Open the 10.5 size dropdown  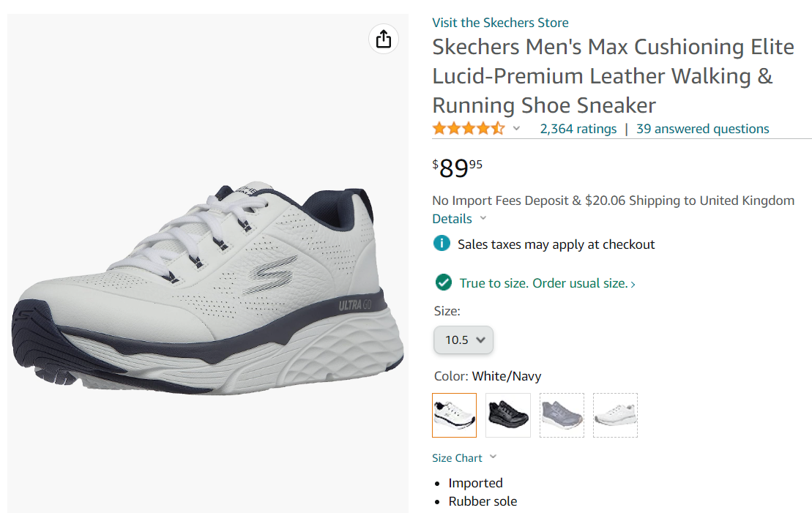pyautogui.click(x=463, y=340)
